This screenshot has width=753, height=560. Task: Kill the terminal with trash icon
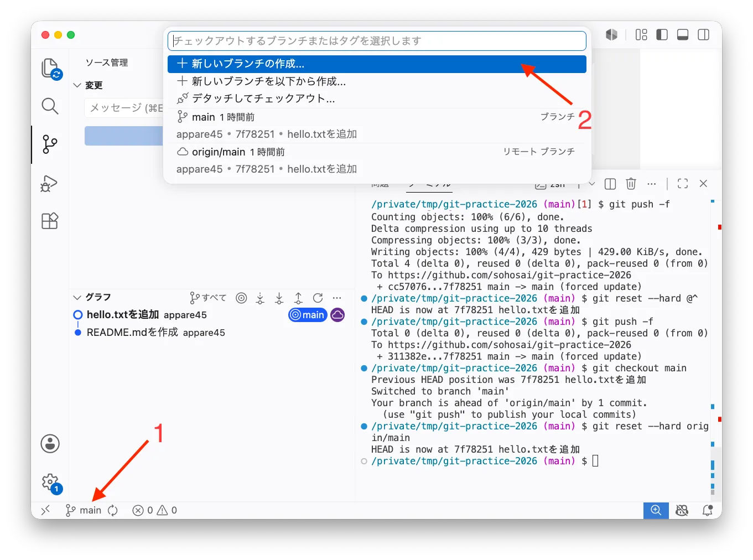(631, 184)
